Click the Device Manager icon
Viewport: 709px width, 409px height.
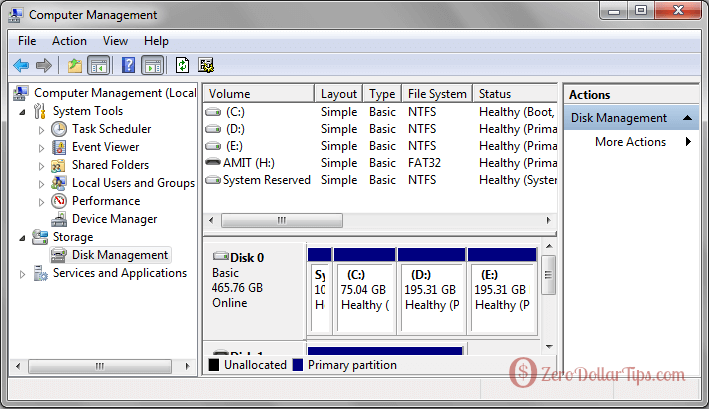pos(59,219)
